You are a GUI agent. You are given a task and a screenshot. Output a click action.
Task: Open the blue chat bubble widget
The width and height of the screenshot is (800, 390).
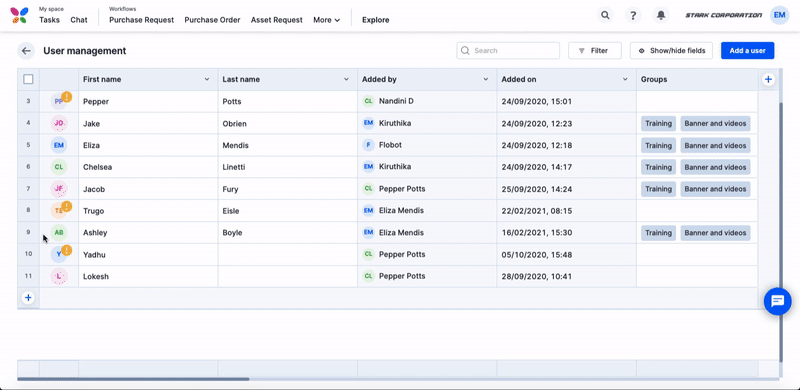[x=778, y=301]
